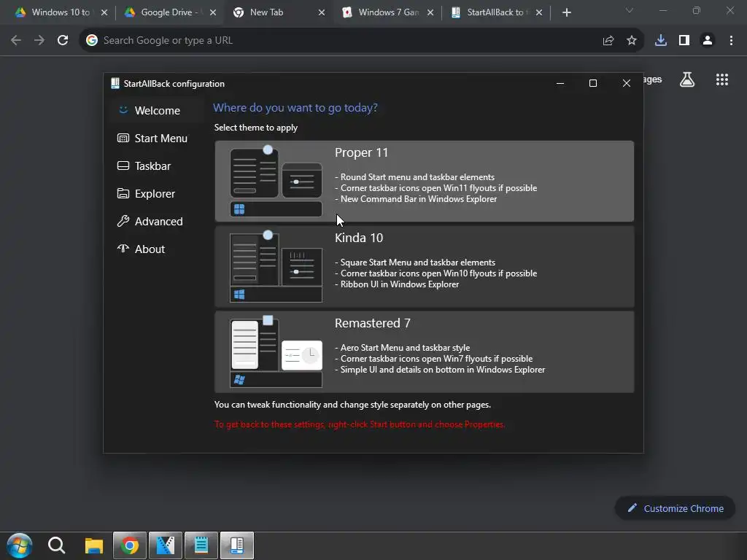Open the Chrome profile menu
The image size is (747, 560).
[x=708, y=41]
